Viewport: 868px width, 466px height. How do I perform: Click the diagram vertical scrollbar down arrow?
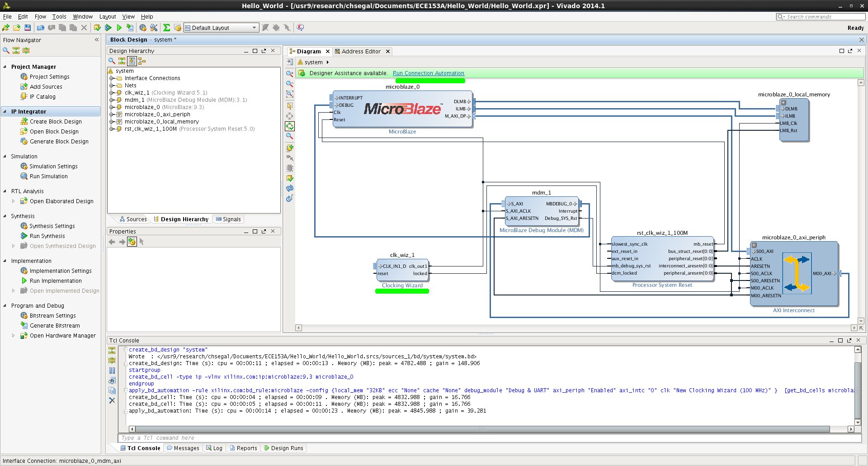point(861,321)
